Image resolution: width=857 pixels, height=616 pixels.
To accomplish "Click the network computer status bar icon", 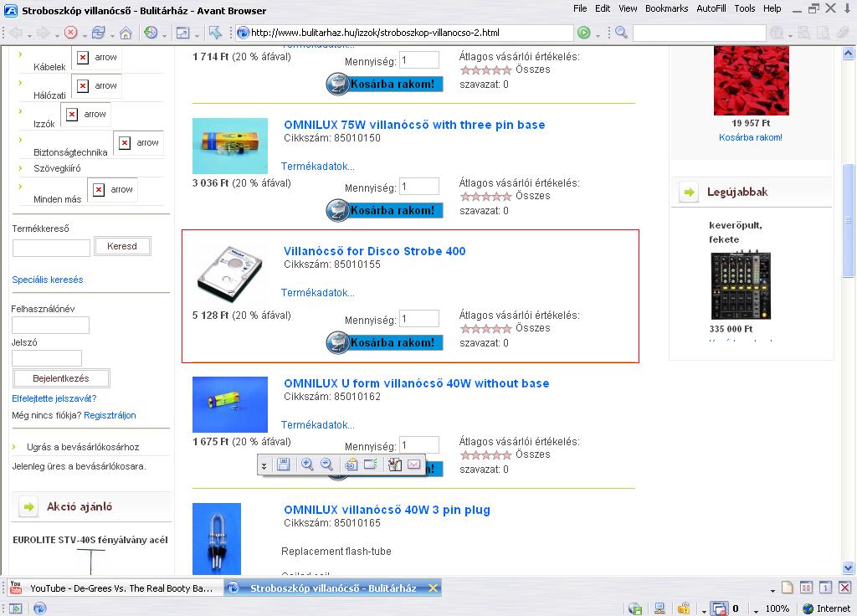I will [659, 608].
